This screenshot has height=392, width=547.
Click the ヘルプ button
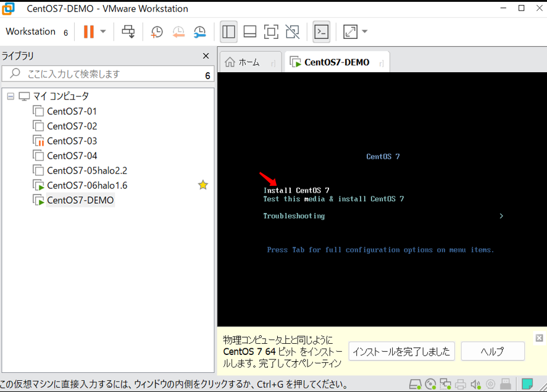click(493, 351)
